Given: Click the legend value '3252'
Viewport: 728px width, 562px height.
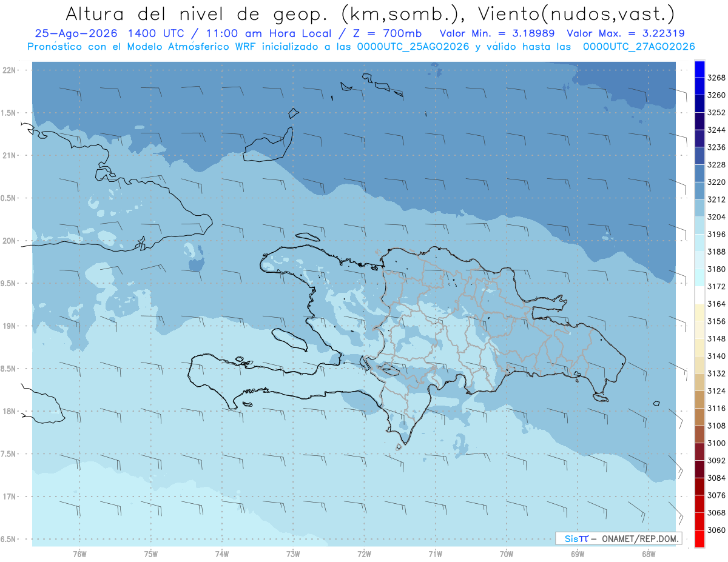Looking at the screenshot, I should (716, 113).
